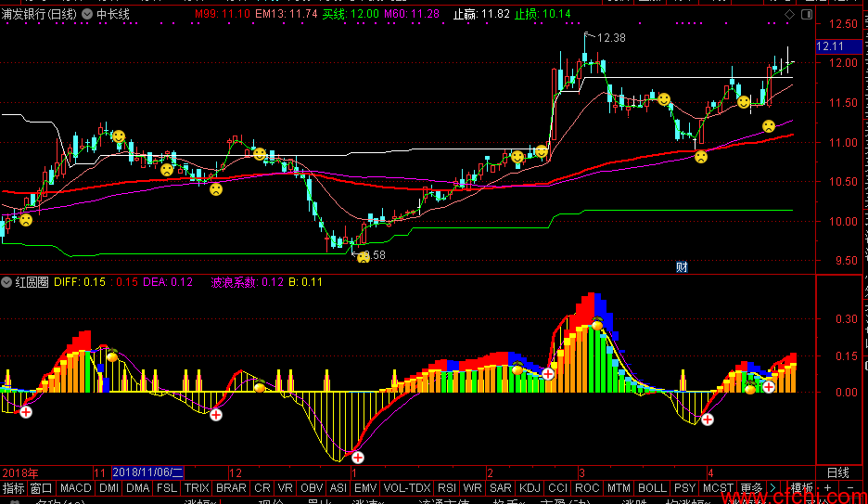Click the sad face marker near the 9.58 low
Image resolution: width=868 pixels, height=504 pixels.
pos(364,256)
